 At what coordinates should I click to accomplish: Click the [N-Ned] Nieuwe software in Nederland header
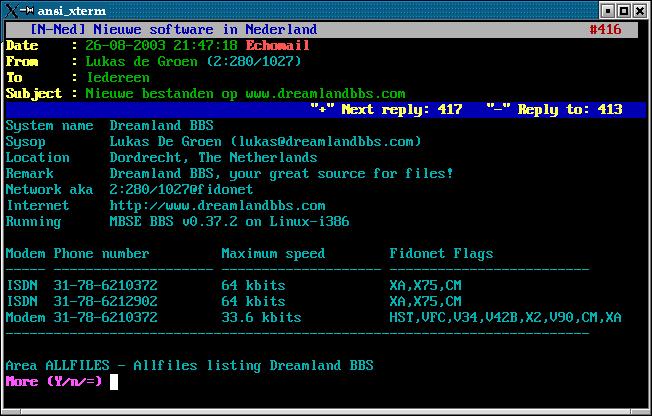pos(174,30)
